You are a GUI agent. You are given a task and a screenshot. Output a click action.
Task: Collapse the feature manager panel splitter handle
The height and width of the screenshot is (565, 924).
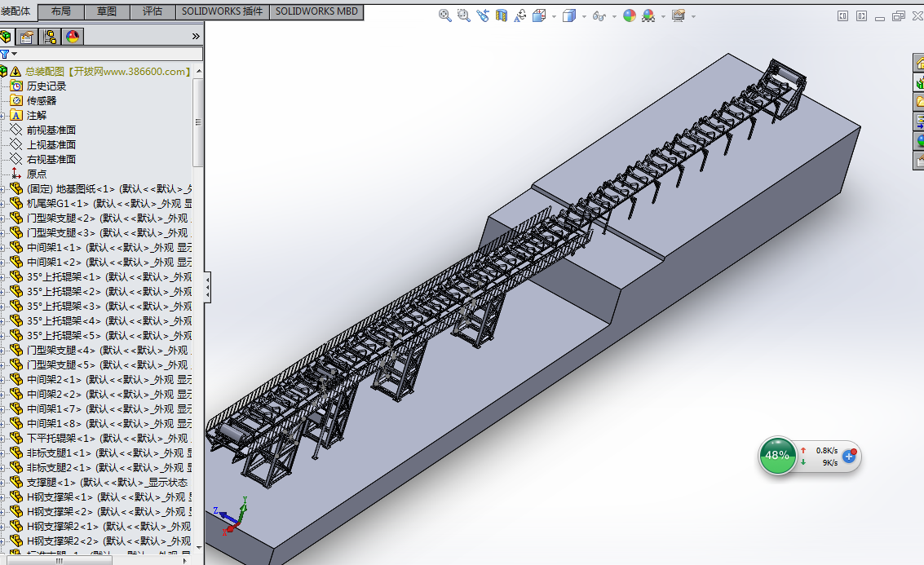(207, 287)
